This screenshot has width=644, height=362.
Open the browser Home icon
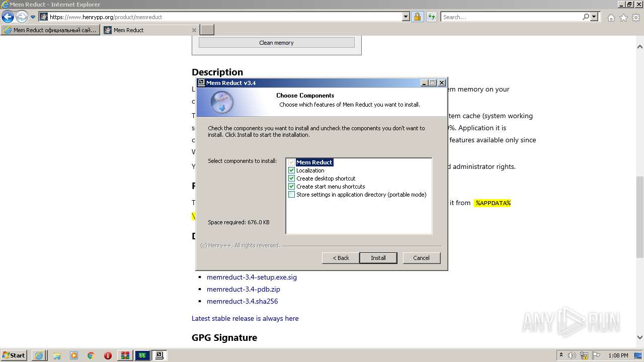pos(611,18)
